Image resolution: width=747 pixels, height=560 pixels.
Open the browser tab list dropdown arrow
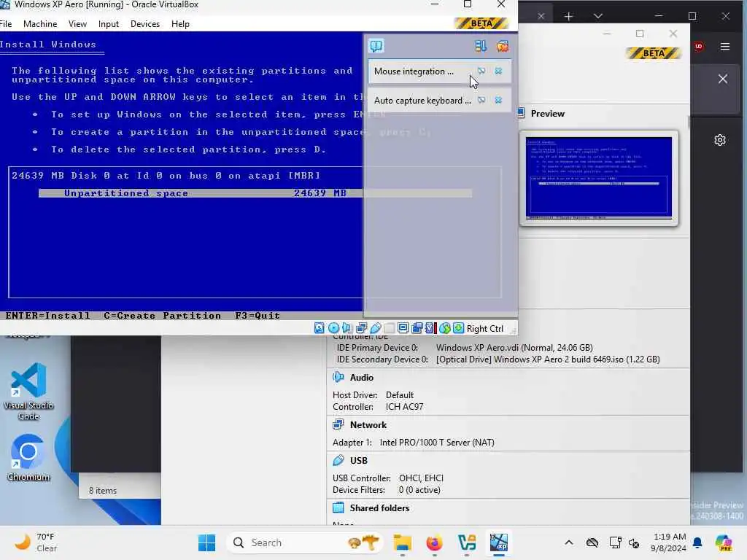pyautogui.click(x=598, y=16)
